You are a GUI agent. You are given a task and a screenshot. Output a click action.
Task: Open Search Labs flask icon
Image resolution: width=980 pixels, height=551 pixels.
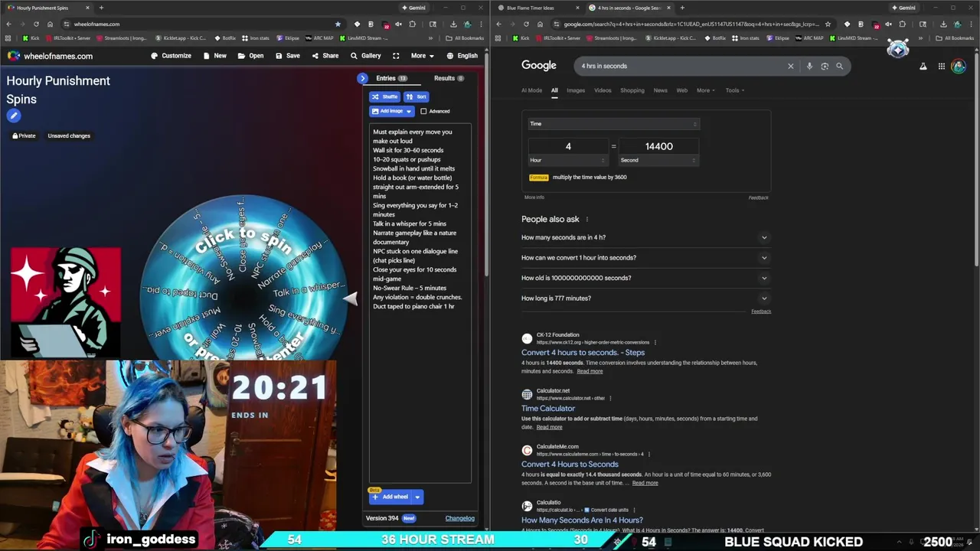point(923,66)
